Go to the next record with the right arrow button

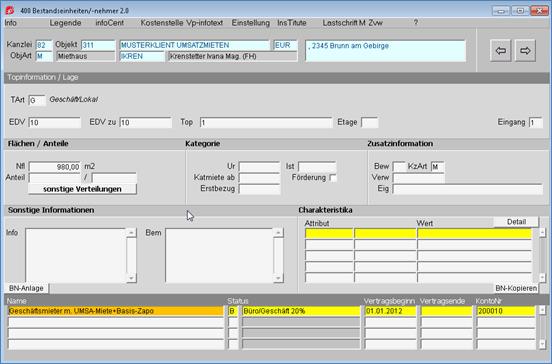click(525, 51)
